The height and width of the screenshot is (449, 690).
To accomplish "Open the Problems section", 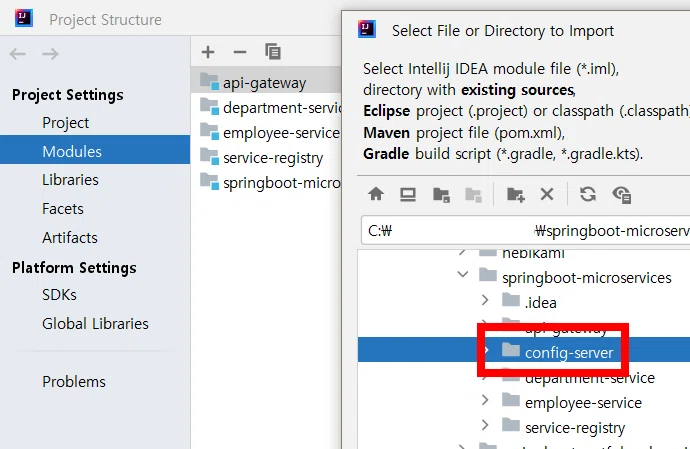I will pos(74,382).
